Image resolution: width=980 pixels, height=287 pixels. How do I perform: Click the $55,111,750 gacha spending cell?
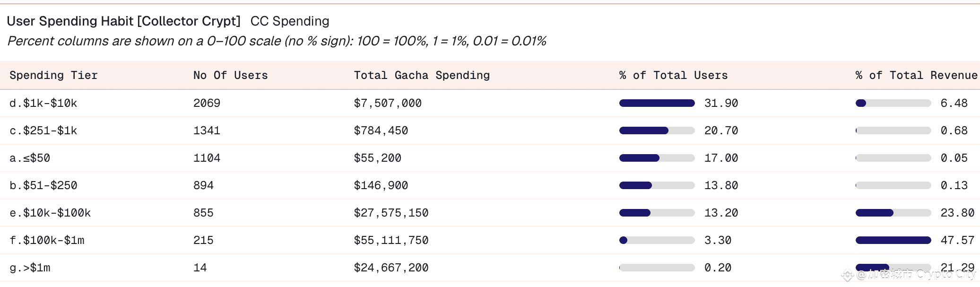click(391, 240)
